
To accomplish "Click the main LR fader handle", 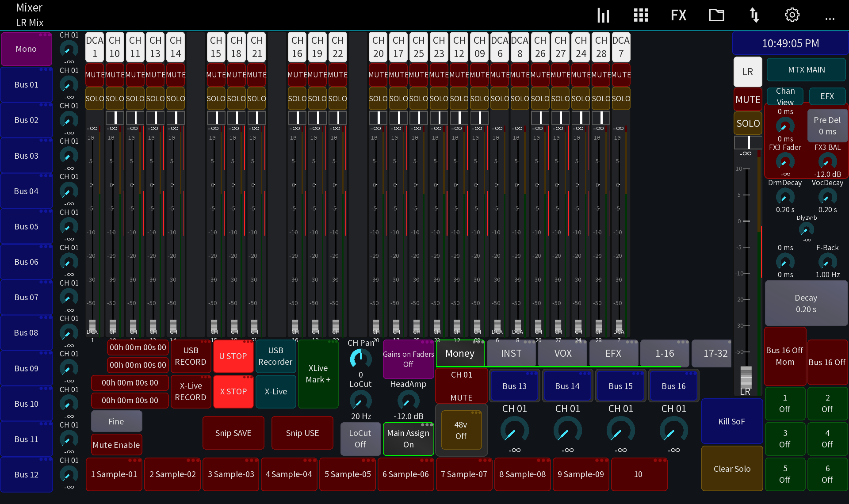I will pos(746,377).
